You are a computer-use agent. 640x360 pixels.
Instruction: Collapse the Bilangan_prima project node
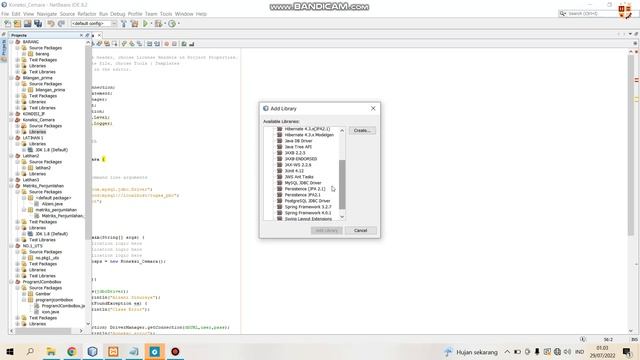click(11, 78)
